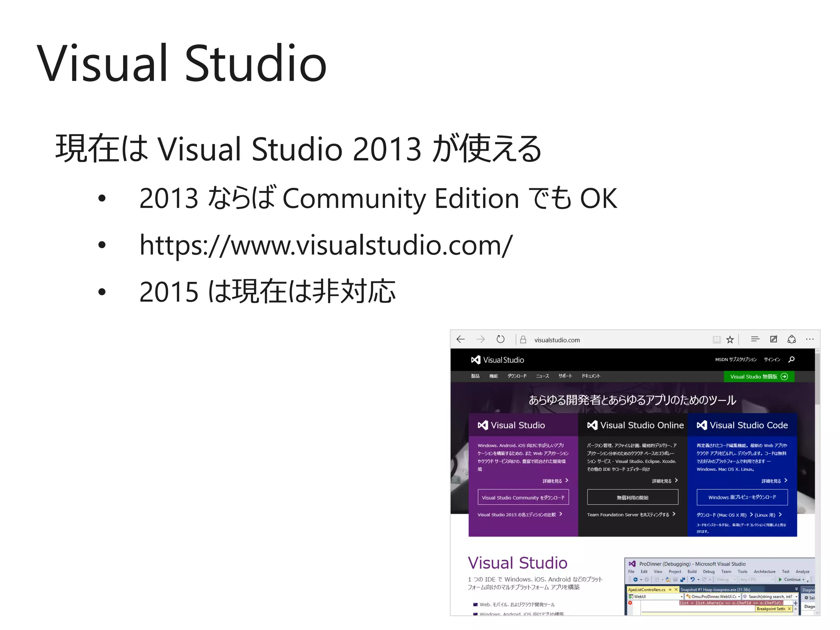Open the Edge More actions ellipsis

coord(810,339)
